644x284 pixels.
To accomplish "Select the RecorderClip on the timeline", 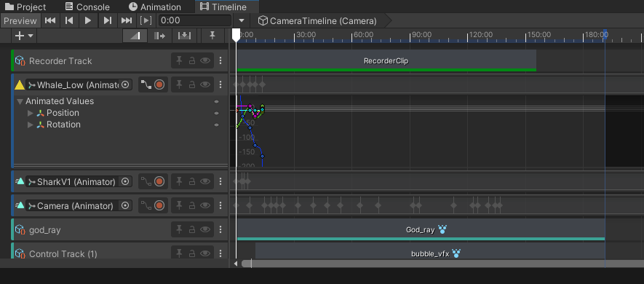I will (x=386, y=61).
